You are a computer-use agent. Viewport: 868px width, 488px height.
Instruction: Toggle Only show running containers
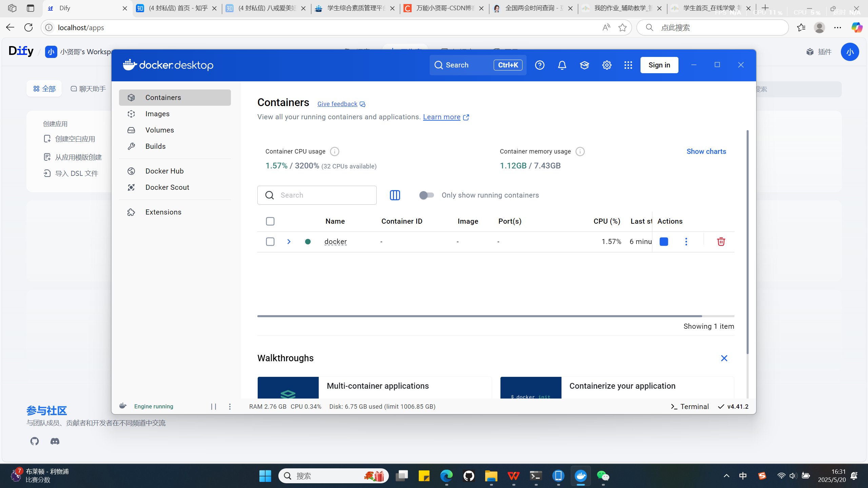[x=426, y=195]
